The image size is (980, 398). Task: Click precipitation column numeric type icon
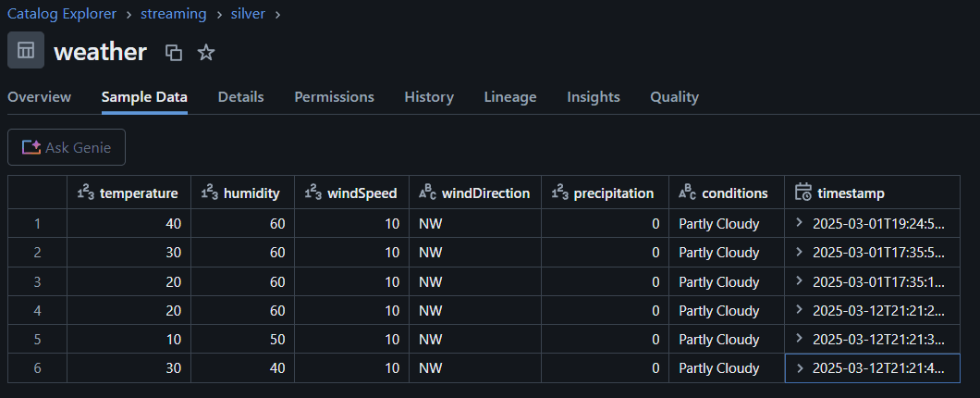559,193
